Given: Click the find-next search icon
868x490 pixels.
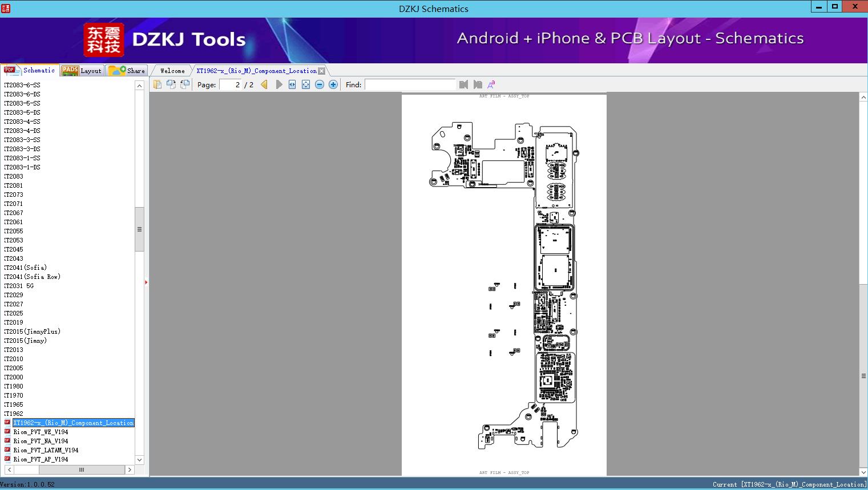Looking at the screenshot, I should 478,84.
